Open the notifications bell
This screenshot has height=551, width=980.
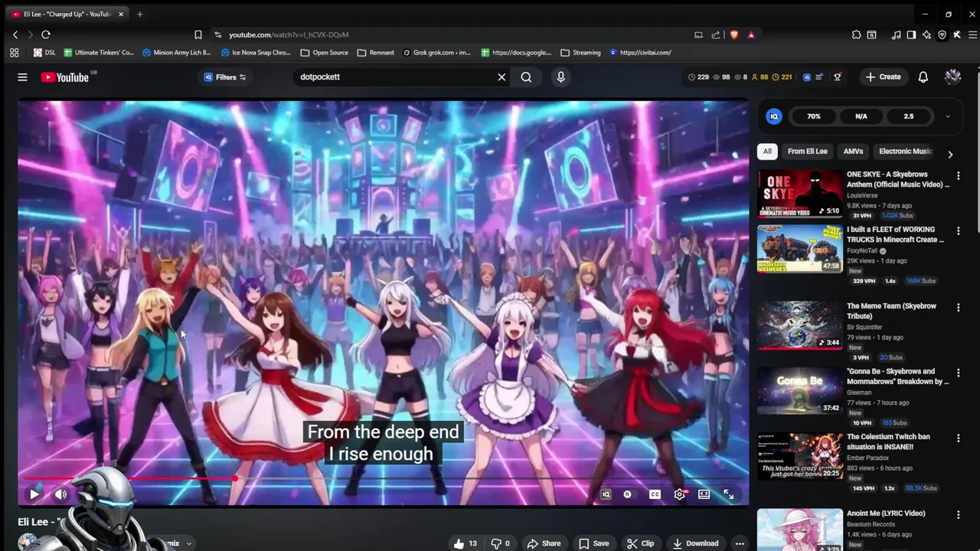coord(923,77)
